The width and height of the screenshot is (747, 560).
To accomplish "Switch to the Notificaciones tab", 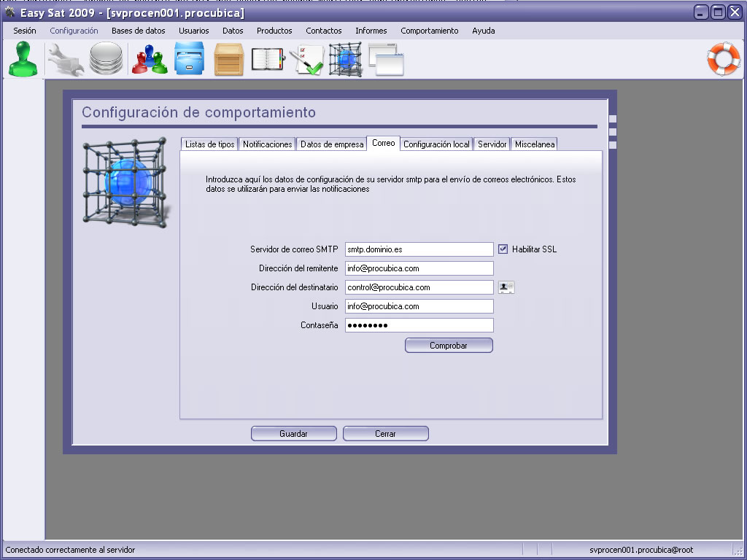I will pyautogui.click(x=267, y=144).
